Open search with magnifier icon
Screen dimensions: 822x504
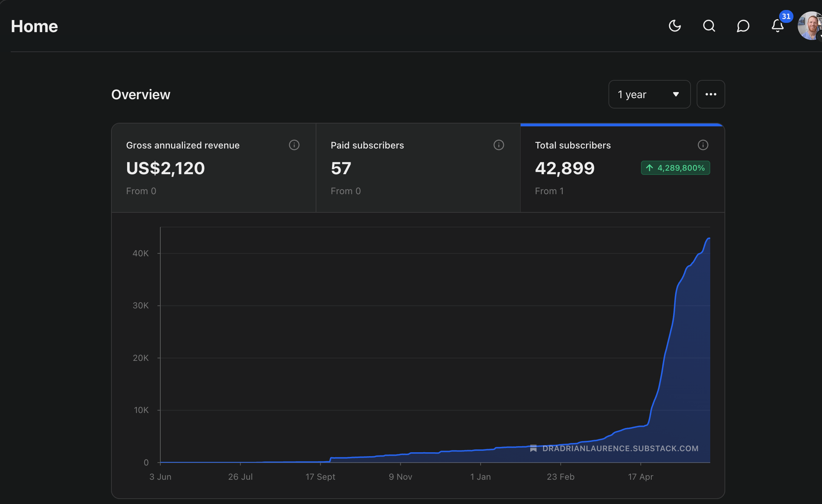(709, 26)
